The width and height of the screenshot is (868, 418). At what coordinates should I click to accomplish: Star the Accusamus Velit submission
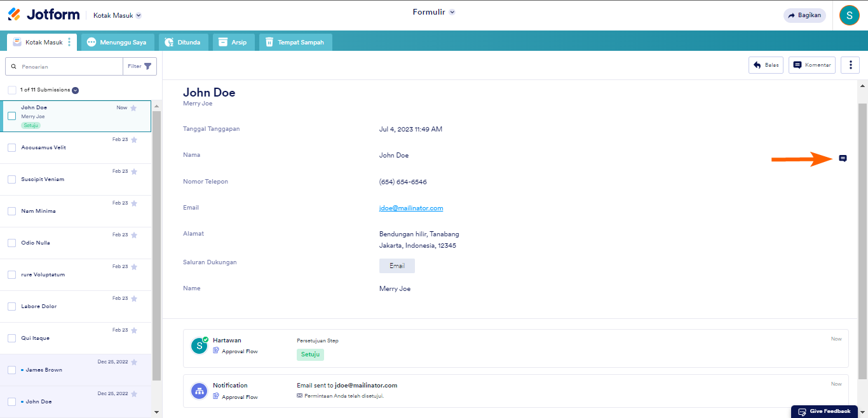coord(133,140)
